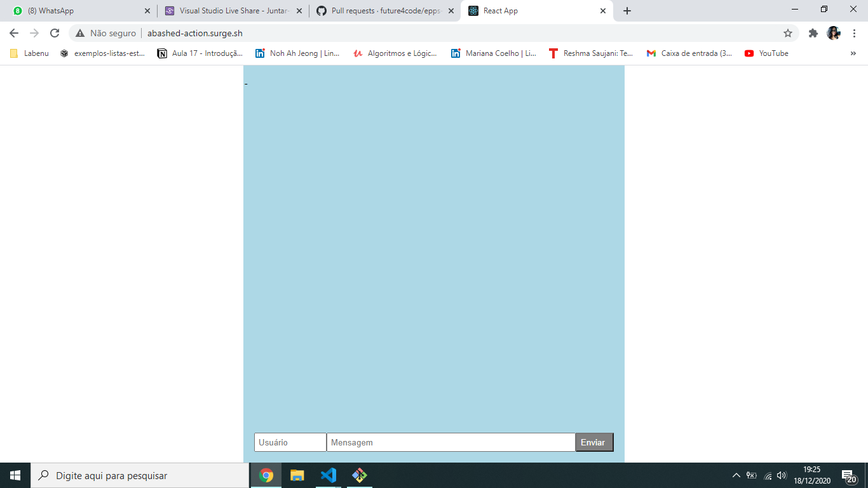Open the Noh Ah Jeong LinkedIn bookmark
Screen dimensions: 868x488
[297, 53]
